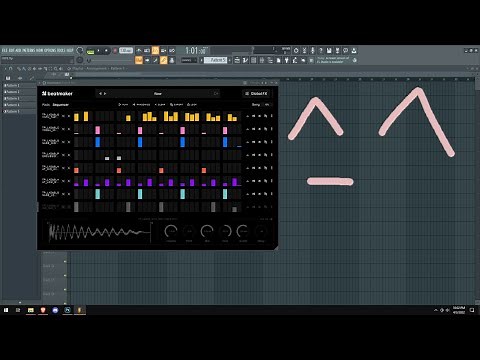Click the transport stop button

pos(106,51)
